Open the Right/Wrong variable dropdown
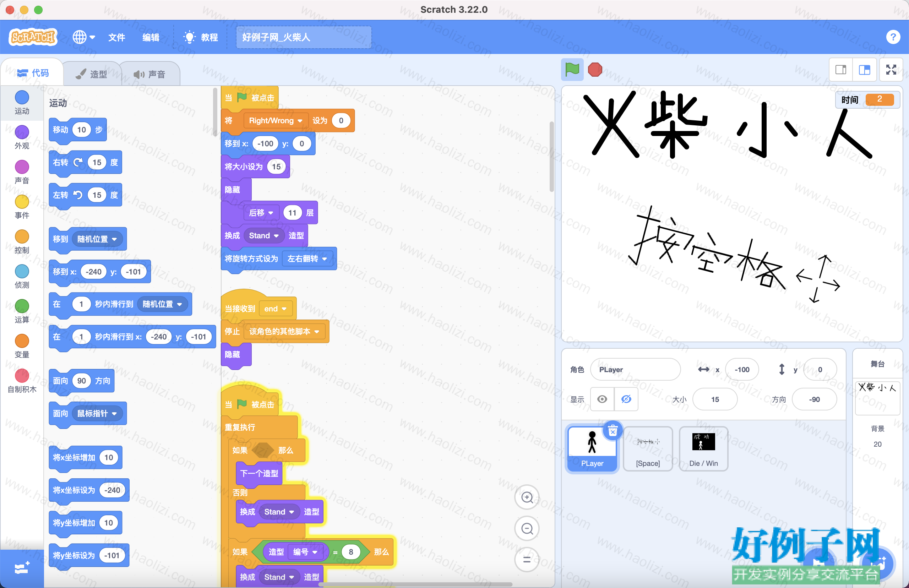Screen dimensions: 909x588 [x=275, y=121]
